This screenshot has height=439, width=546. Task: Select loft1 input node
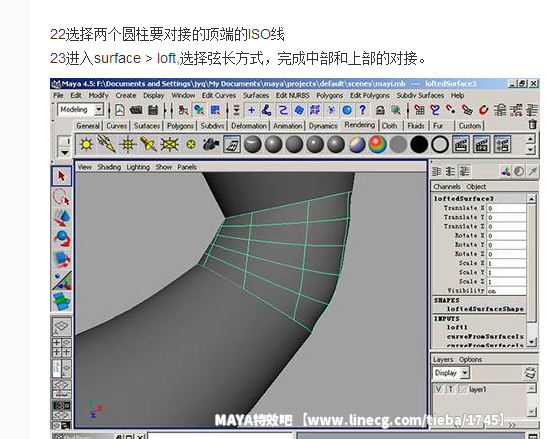pos(457,327)
